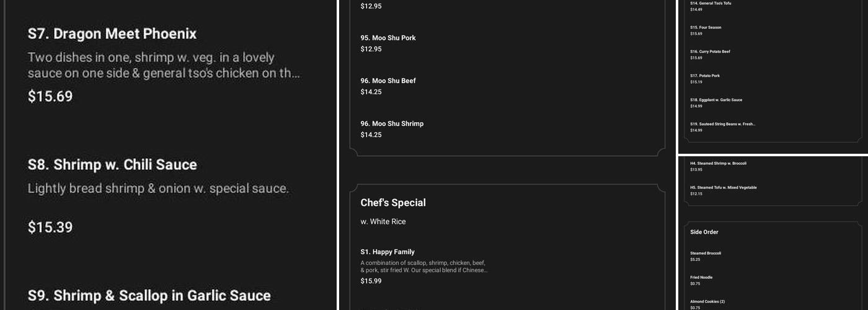The height and width of the screenshot is (310, 868).
Task: Add the Steamed Broccoli side order
Action: click(x=706, y=253)
